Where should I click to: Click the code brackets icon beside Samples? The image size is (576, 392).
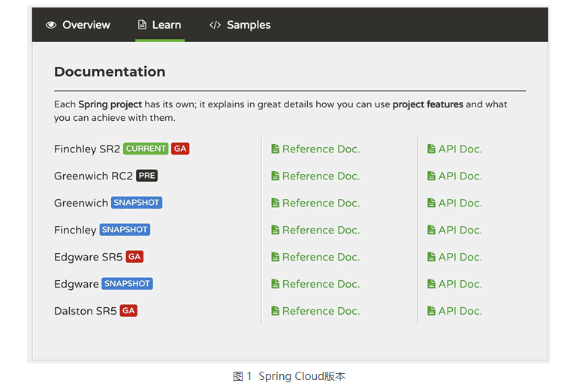pos(215,25)
